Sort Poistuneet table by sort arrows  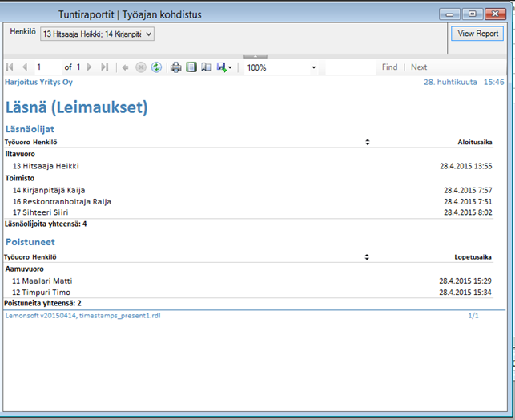click(x=368, y=257)
